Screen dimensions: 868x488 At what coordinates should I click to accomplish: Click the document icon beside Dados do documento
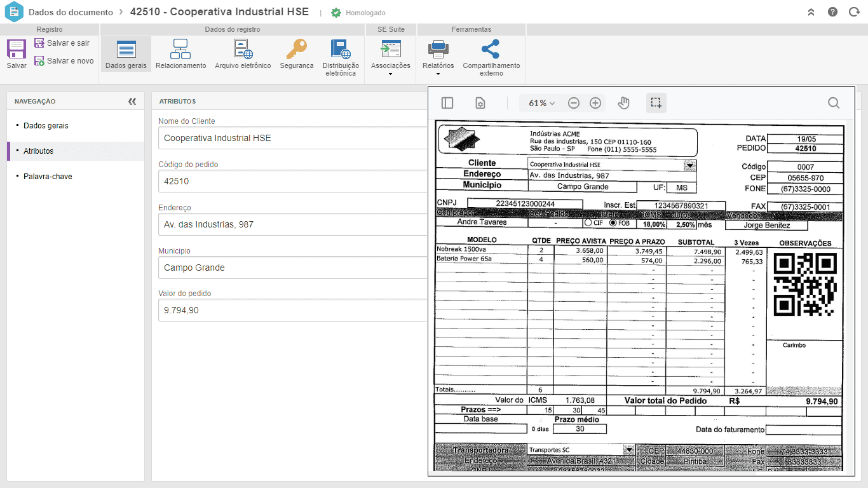[x=14, y=12]
